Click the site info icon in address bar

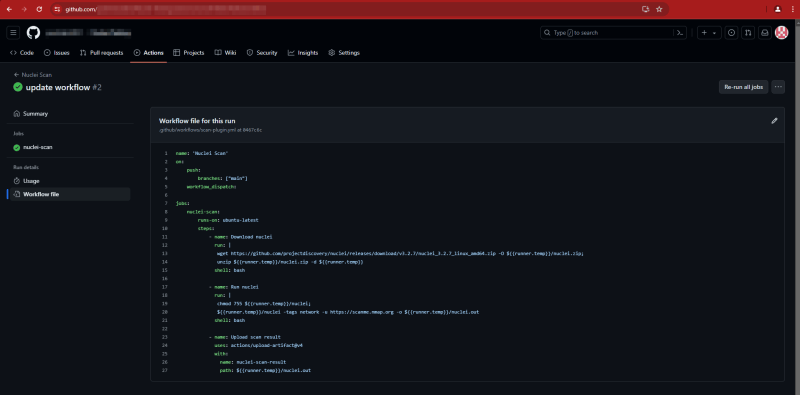point(57,9)
